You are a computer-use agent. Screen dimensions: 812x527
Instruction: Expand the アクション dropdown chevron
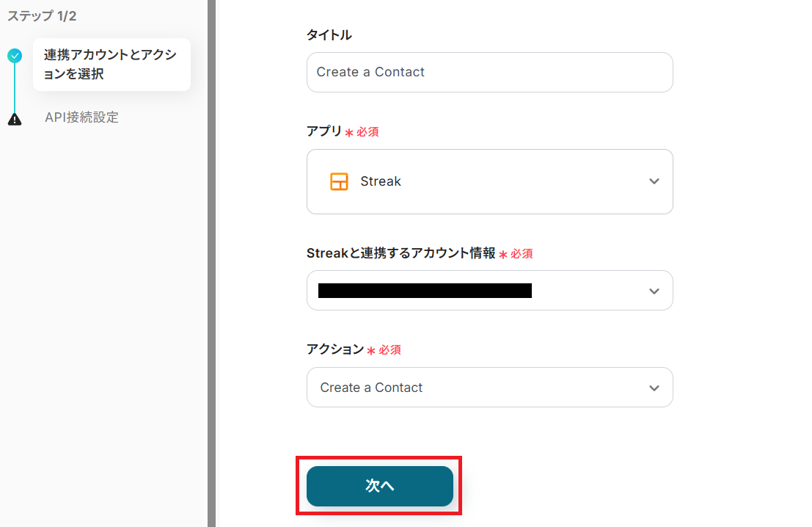click(654, 388)
